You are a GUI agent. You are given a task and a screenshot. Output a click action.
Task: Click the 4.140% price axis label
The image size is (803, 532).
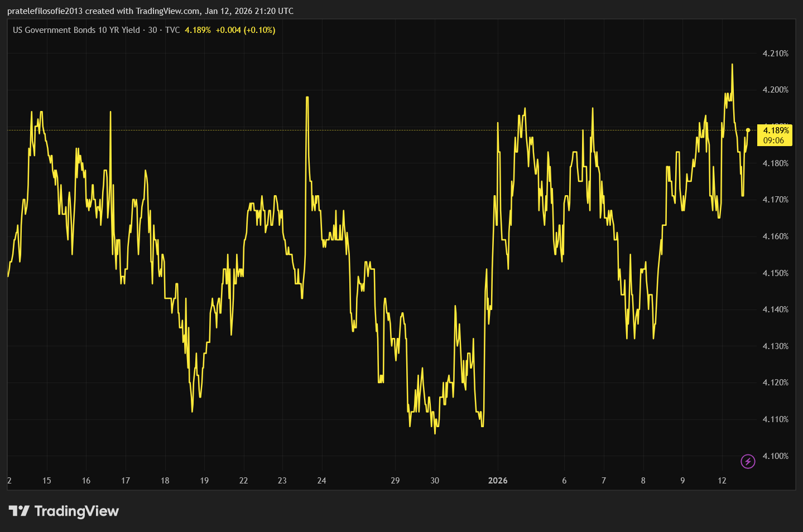776,309
